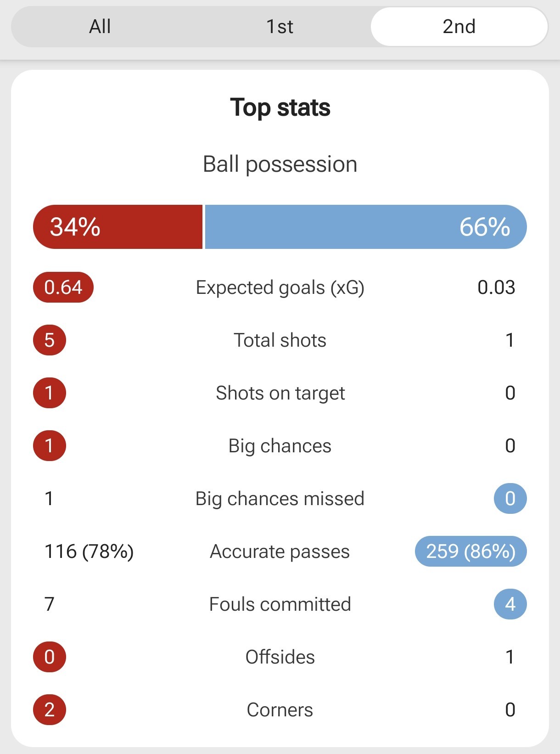
Task: Switch to the All stats tab
Action: (100, 27)
